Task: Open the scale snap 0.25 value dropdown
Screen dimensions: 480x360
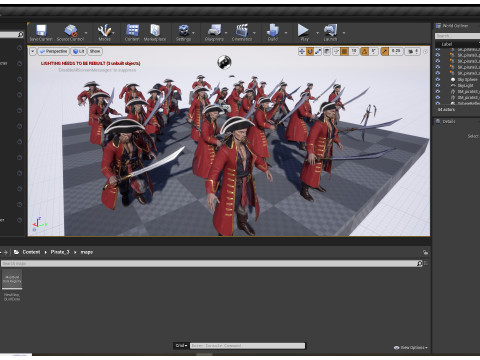Action: pos(396,51)
